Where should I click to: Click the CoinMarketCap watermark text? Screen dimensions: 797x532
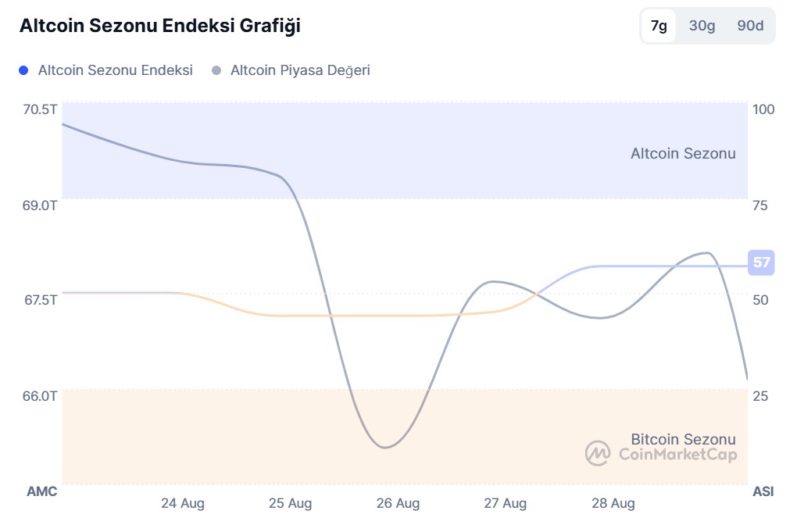click(677, 454)
